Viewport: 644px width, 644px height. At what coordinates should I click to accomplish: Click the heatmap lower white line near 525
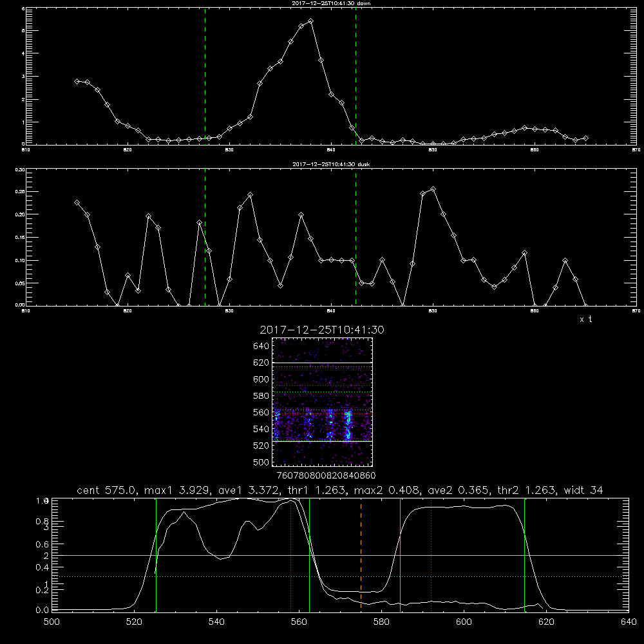pos(322,441)
